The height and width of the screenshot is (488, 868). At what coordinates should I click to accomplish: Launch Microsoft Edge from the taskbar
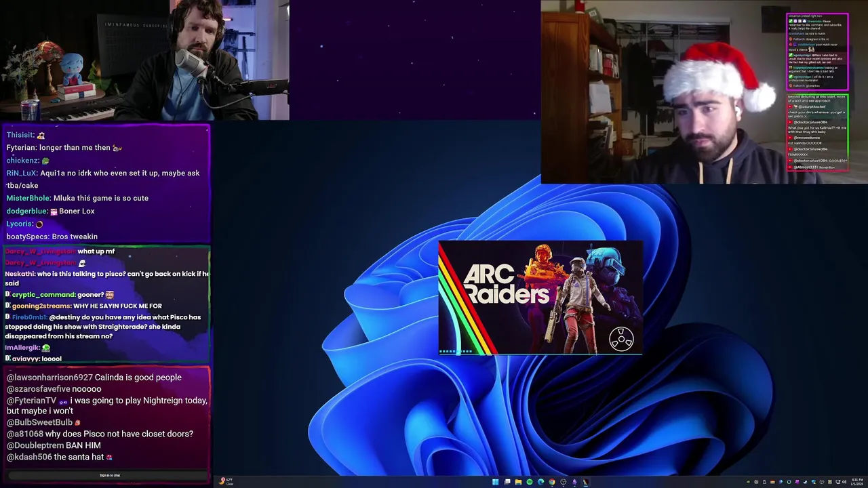(540, 482)
